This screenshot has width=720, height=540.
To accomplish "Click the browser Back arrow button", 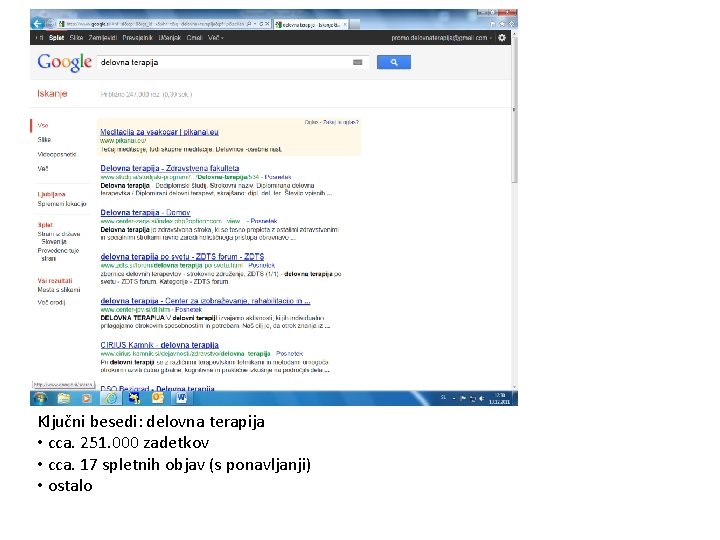I will click(x=37, y=23).
